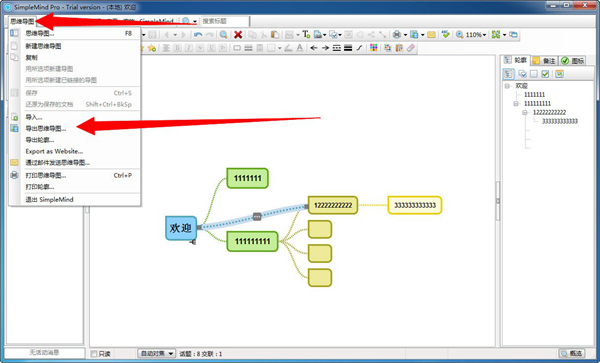
Task: Click the copy style palette icon
Action: [x=388, y=48]
